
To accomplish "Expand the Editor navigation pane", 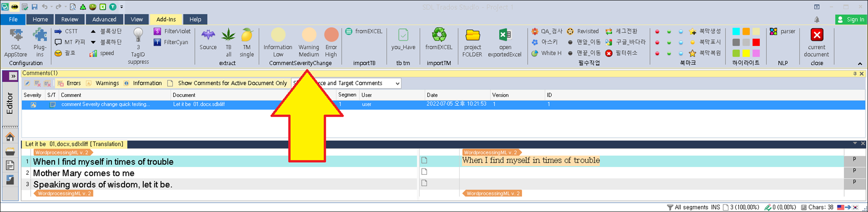I will pos(13,76).
